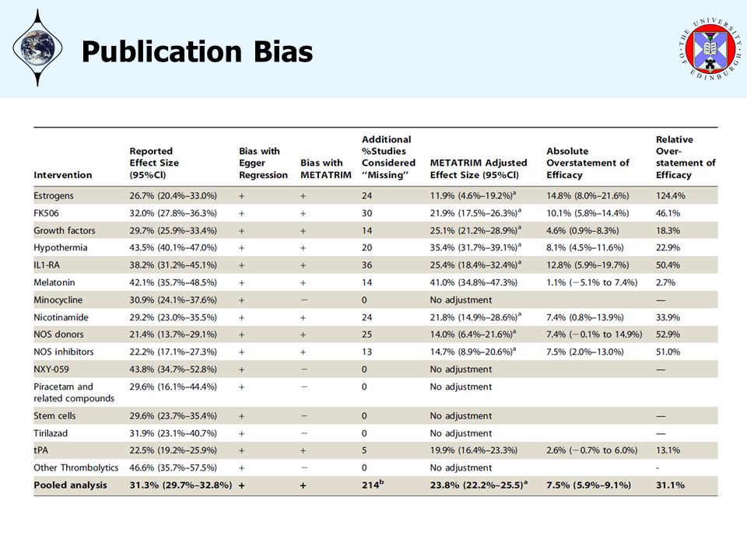Click 'Additional %Studies Considered Missing' header
Viewport: 747px width, 560px height.
(x=388, y=157)
